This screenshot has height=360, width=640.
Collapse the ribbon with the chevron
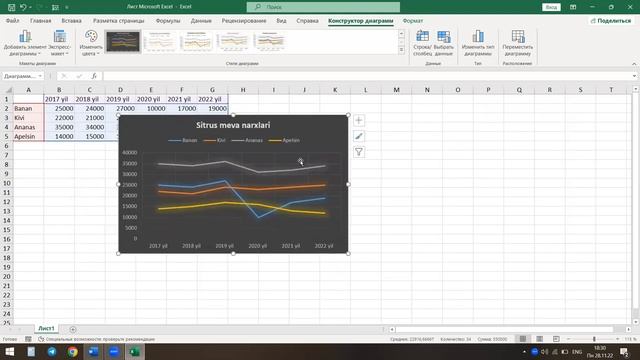pyautogui.click(x=634, y=64)
